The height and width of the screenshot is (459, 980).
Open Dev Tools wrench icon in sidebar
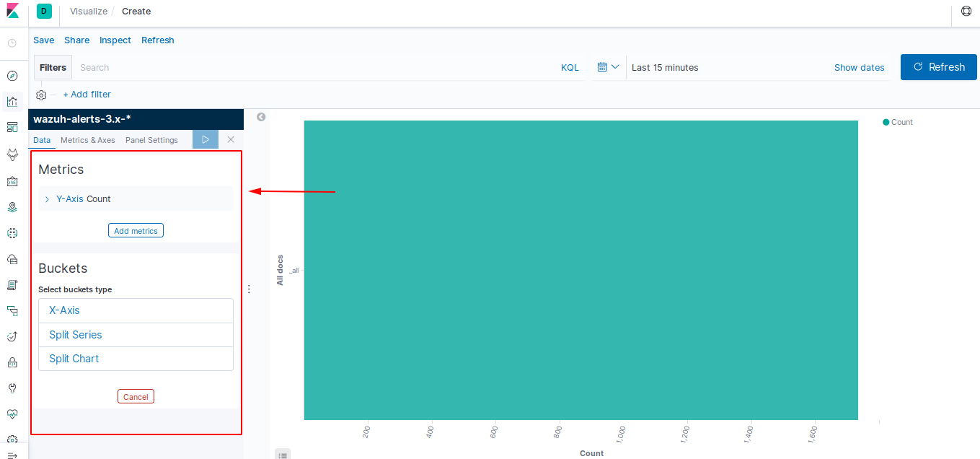click(x=12, y=388)
